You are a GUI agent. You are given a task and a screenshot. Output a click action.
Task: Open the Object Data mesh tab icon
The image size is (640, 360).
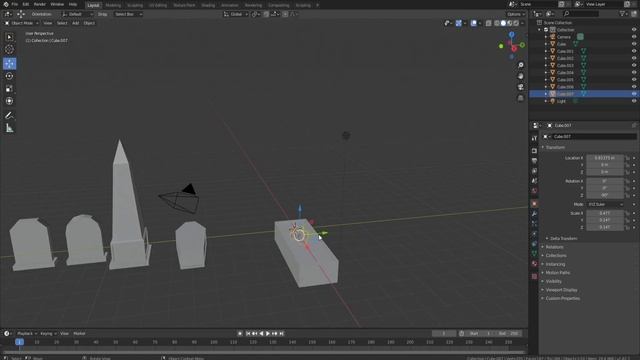(x=534, y=254)
